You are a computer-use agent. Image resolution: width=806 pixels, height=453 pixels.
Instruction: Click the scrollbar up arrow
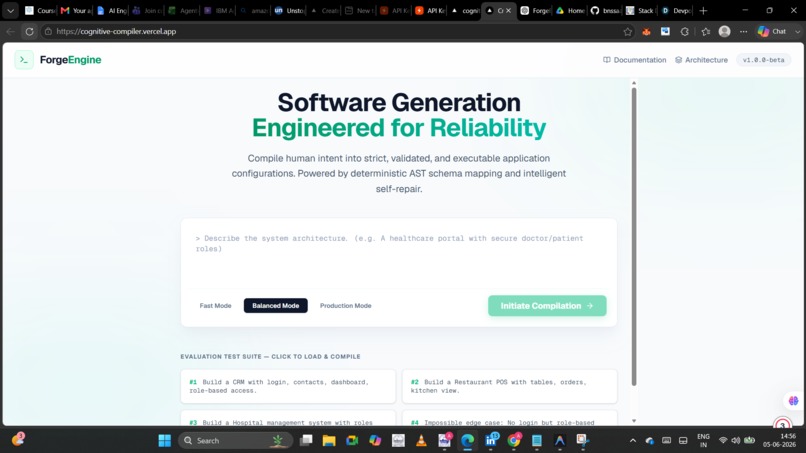[634, 83]
